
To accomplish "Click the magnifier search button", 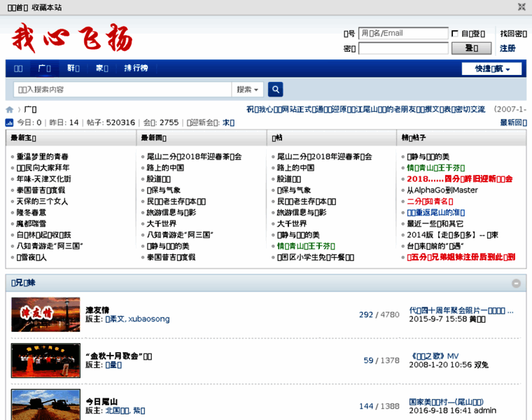I will click(276, 90).
